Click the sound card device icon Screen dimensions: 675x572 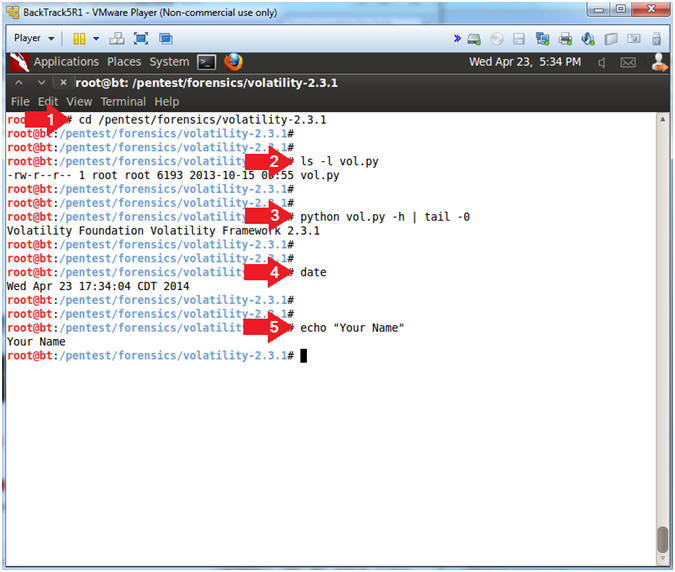click(x=588, y=39)
